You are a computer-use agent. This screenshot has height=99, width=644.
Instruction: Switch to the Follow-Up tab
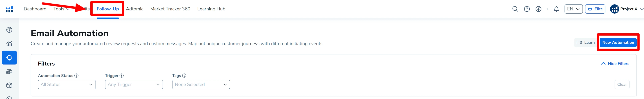click(x=108, y=9)
